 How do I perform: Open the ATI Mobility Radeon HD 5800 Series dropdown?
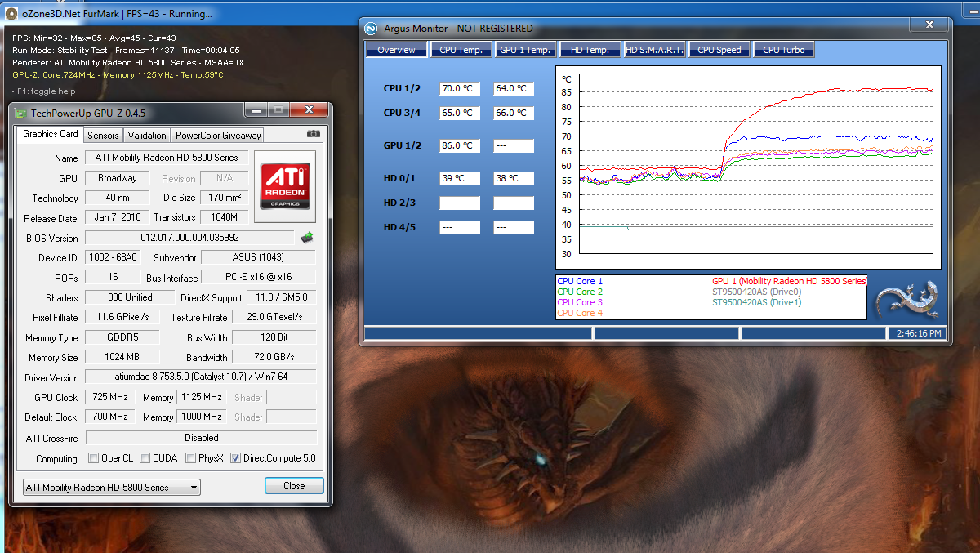[x=111, y=488]
